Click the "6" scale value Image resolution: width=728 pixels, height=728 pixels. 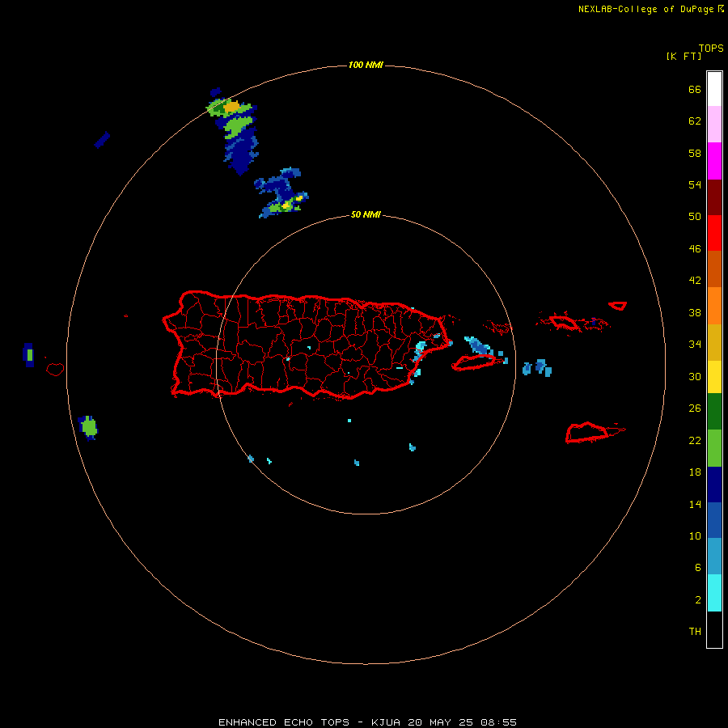coord(698,568)
